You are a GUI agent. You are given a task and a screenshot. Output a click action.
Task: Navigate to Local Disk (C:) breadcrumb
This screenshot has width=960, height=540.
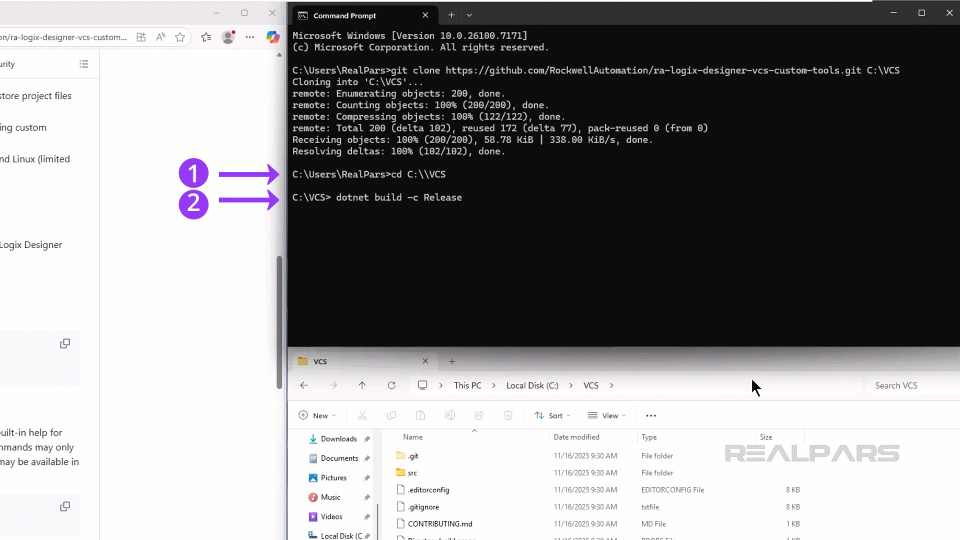tap(532, 385)
